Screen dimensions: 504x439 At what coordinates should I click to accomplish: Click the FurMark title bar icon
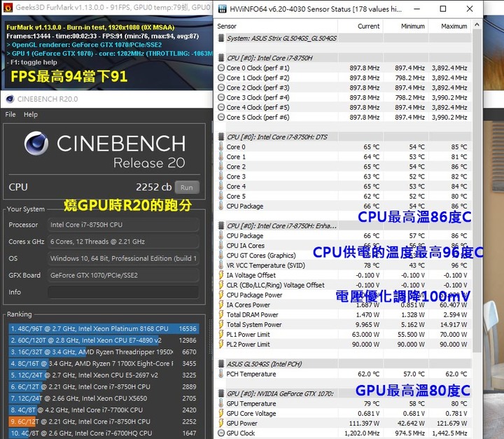click(8, 7)
